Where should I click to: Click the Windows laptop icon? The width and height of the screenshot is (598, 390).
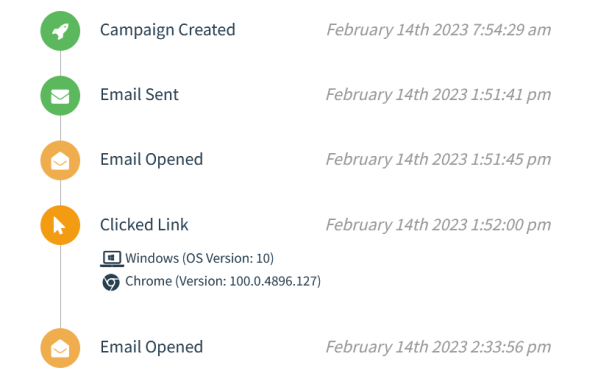pyautogui.click(x=112, y=258)
